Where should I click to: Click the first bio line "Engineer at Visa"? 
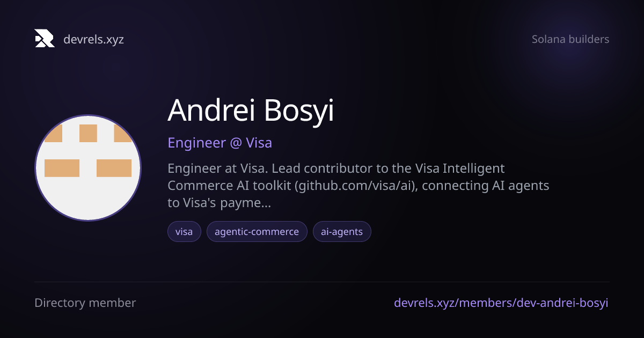[217, 168]
